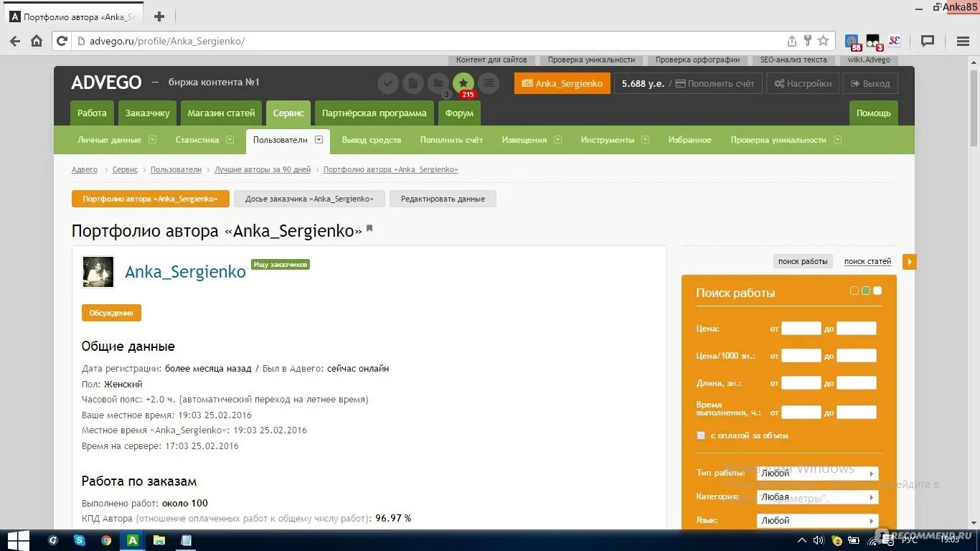980x551 pixels.
Task: Click the checkmark circle icon in Advego header
Action: tap(388, 83)
